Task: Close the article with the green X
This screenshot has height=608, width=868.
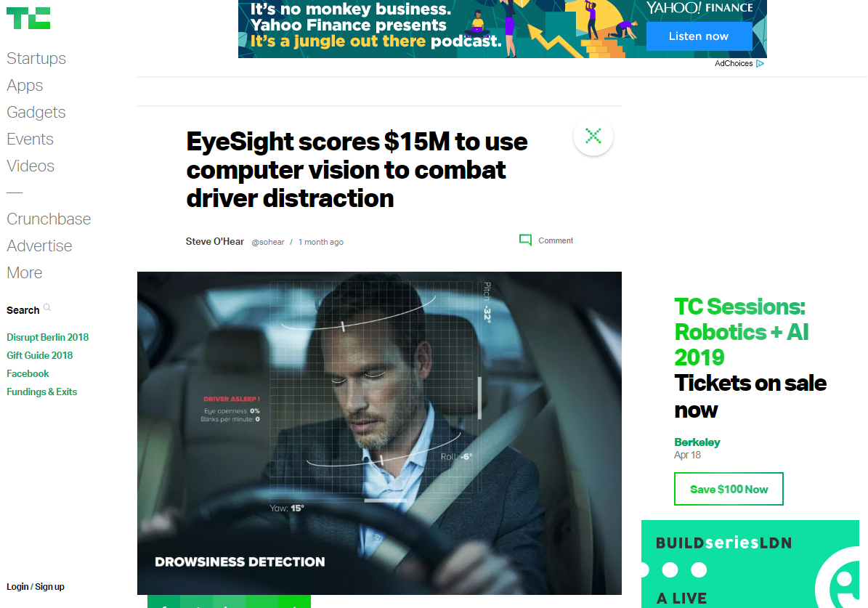Action: pyautogui.click(x=593, y=136)
